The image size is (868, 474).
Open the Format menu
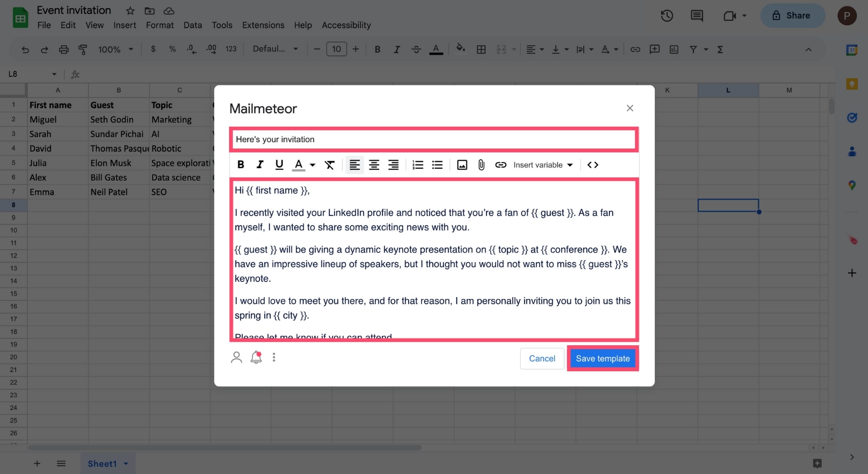(160, 25)
